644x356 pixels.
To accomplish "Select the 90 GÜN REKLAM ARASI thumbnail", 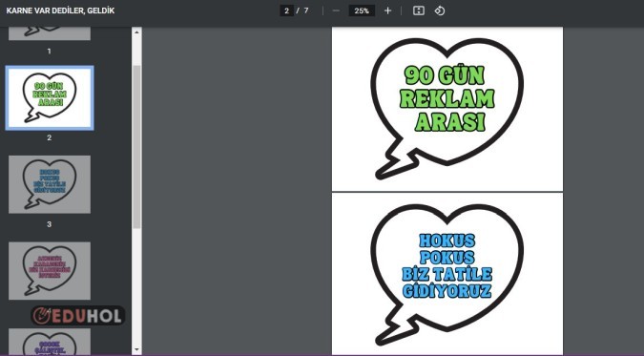I will point(50,98).
